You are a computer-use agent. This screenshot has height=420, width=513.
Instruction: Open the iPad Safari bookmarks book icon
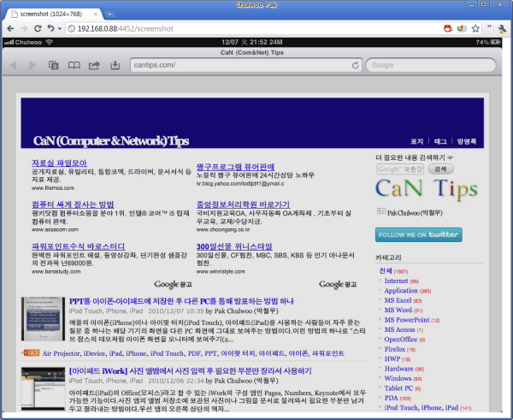point(74,65)
